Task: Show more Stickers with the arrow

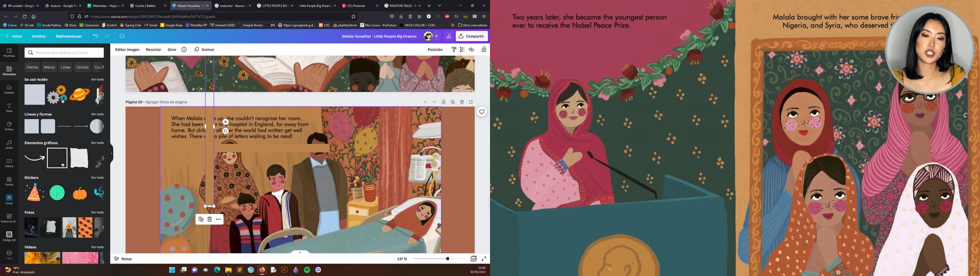Action: (x=102, y=192)
